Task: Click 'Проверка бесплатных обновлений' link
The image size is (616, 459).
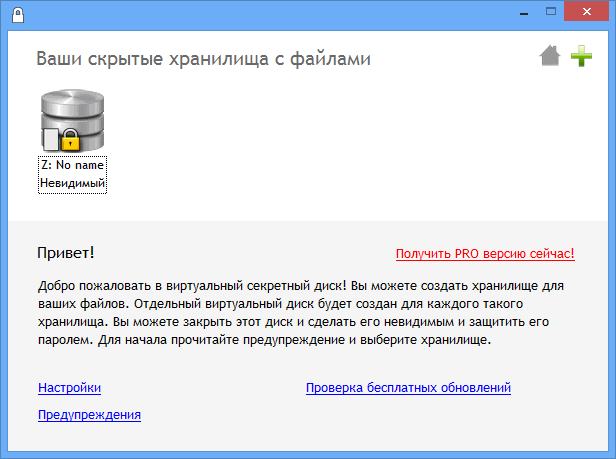Action: [x=408, y=388]
